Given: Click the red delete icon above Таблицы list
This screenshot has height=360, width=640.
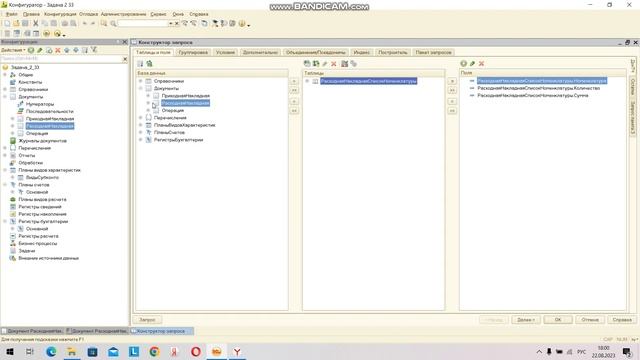Looking at the screenshot, I should (334, 64).
